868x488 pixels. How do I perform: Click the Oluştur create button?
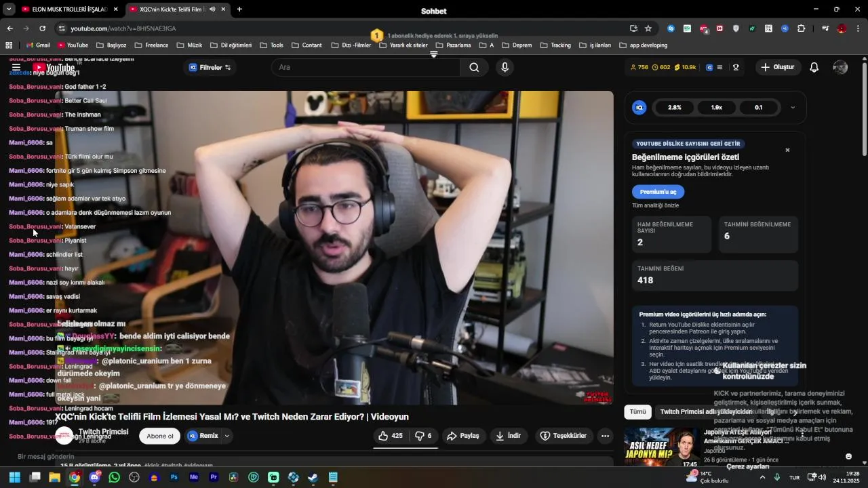(777, 67)
